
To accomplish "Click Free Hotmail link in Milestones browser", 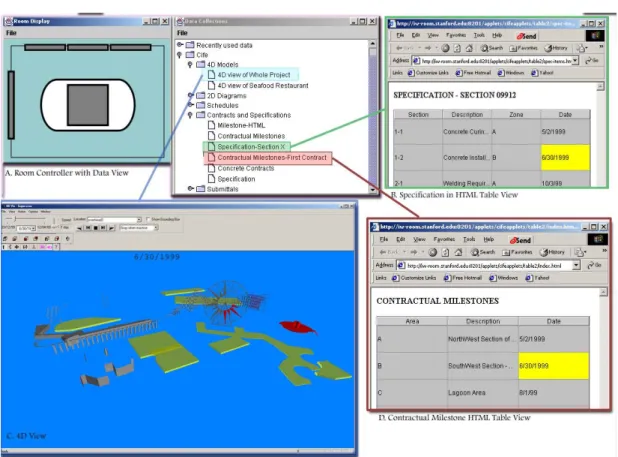I will (463, 278).
